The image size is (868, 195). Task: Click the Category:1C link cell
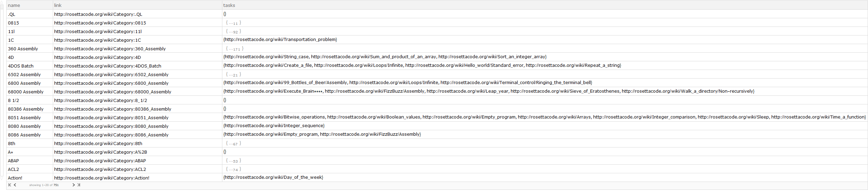[137, 40]
